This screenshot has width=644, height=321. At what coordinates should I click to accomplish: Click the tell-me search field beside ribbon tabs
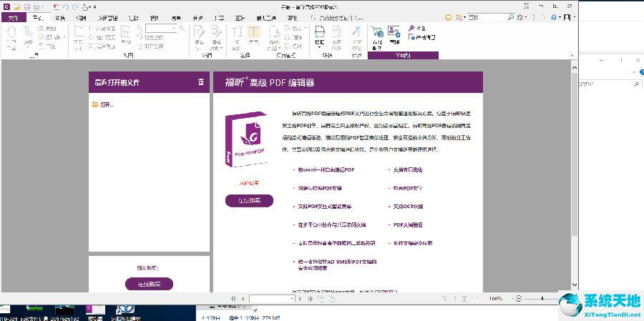coord(337,18)
